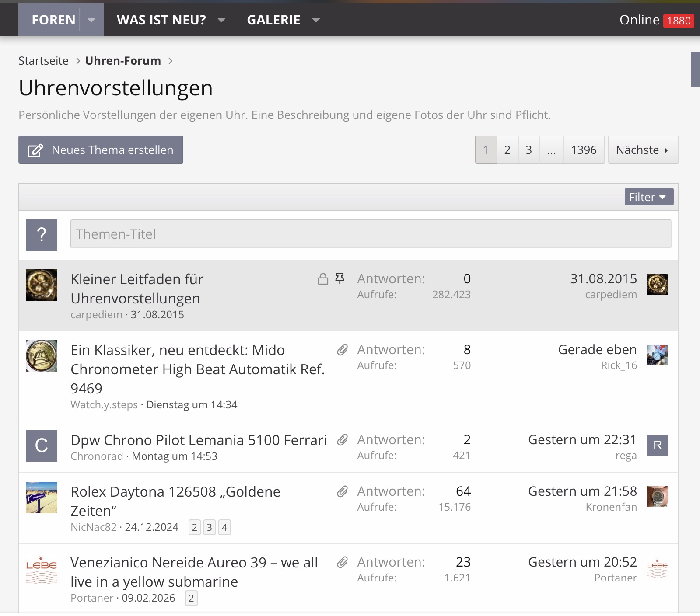
Task: Open Portaner last-poster LEBE avatar
Action: tap(658, 567)
